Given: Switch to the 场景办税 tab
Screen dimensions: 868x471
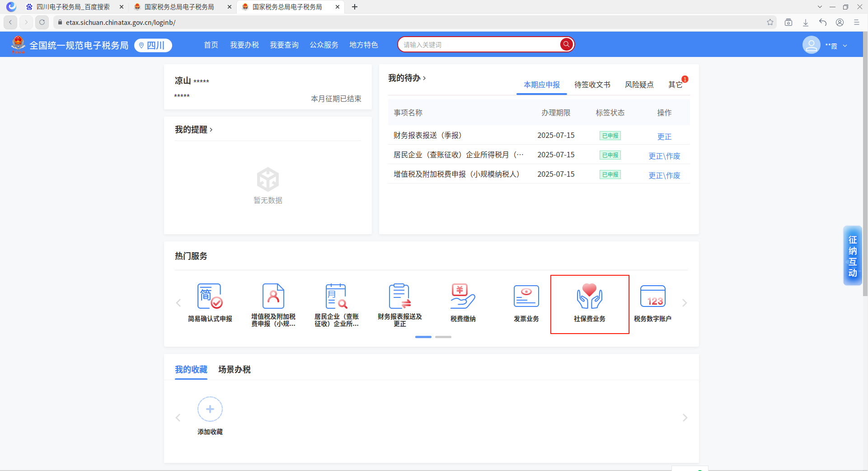Looking at the screenshot, I should coord(234,369).
